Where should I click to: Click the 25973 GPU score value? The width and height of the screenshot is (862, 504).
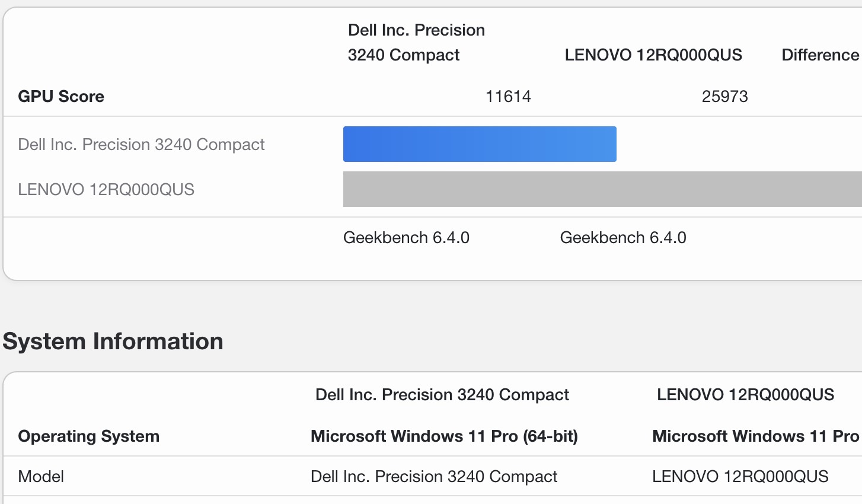point(724,97)
